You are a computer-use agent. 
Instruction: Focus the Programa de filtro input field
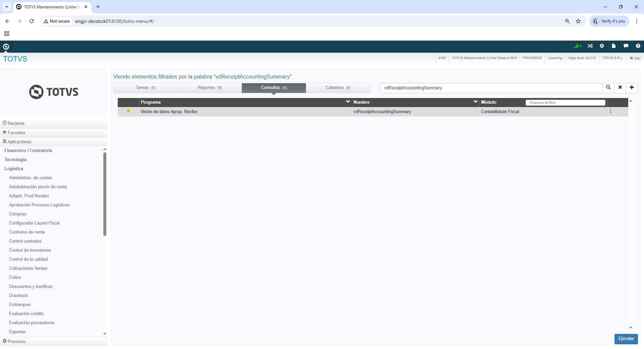[x=565, y=102]
